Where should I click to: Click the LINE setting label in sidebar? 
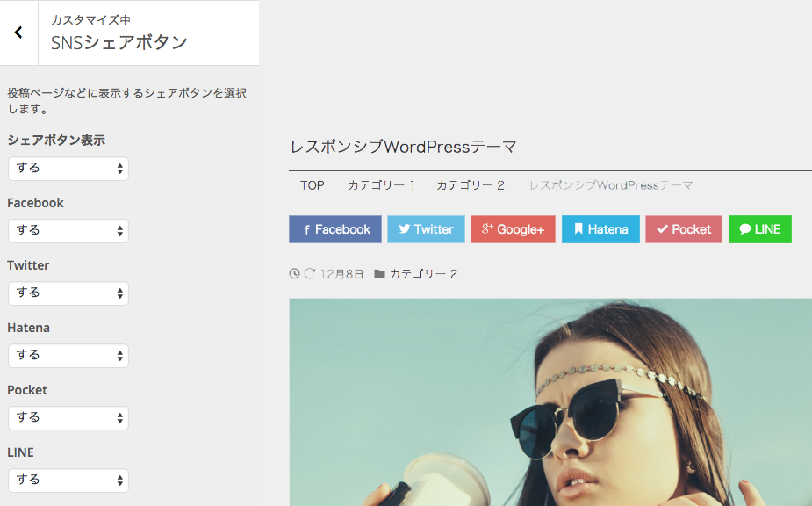pos(21,452)
